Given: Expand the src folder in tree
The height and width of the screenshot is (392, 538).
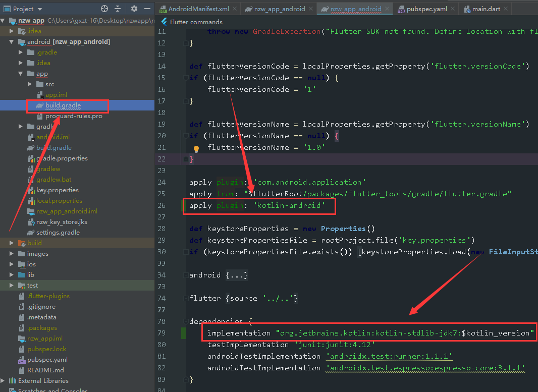Looking at the screenshot, I should pyautogui.click(x=30, y=84).
